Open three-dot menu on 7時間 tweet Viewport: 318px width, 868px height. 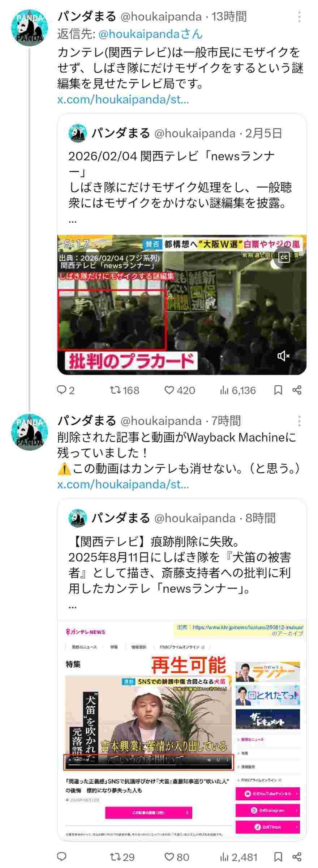299,421
